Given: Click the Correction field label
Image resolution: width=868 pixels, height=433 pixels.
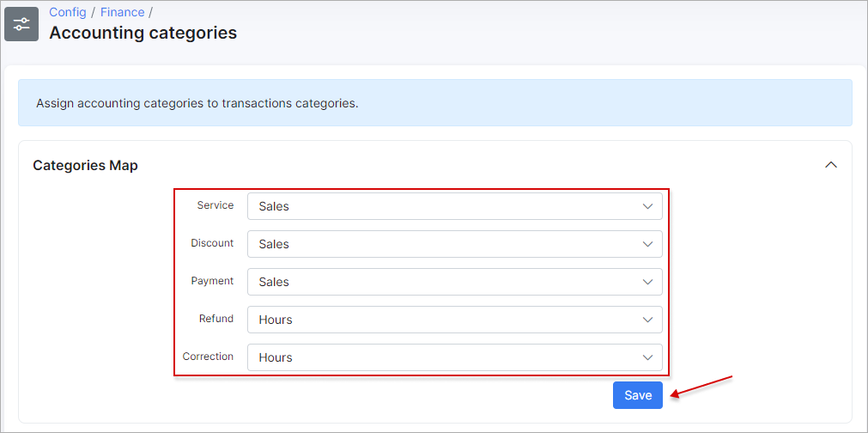Looking at the screenshot, I should pyautogui.click(x=208, y=357).
